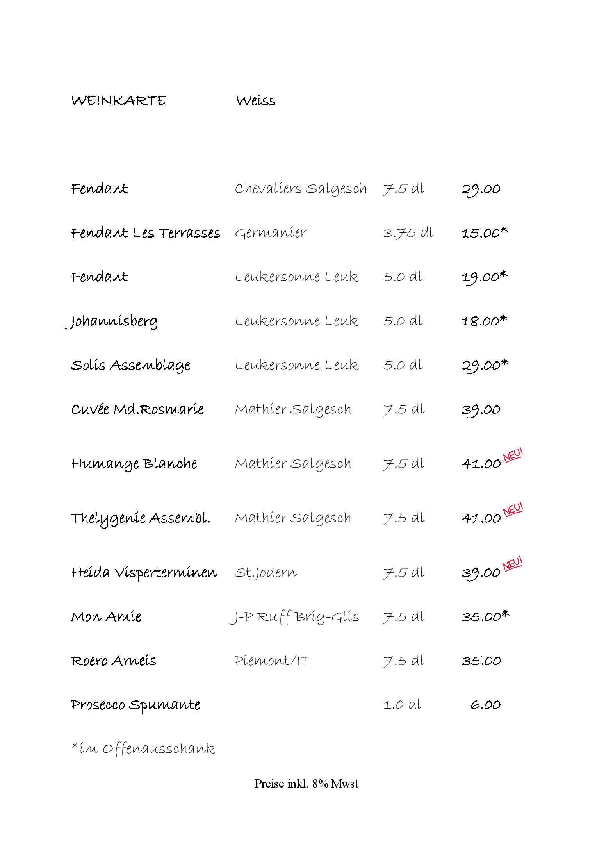This screenshot has height=868, width=613.
Task: Select the J-P Ruff Brig-Glis producer
Action: tap(294, 617)
